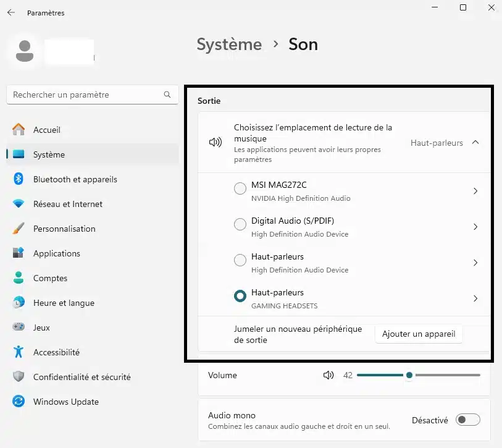Screen dimensions: 502x448
Task: Select Haut-parleurs High Definition Audio radio
Action: coord(240,260)
